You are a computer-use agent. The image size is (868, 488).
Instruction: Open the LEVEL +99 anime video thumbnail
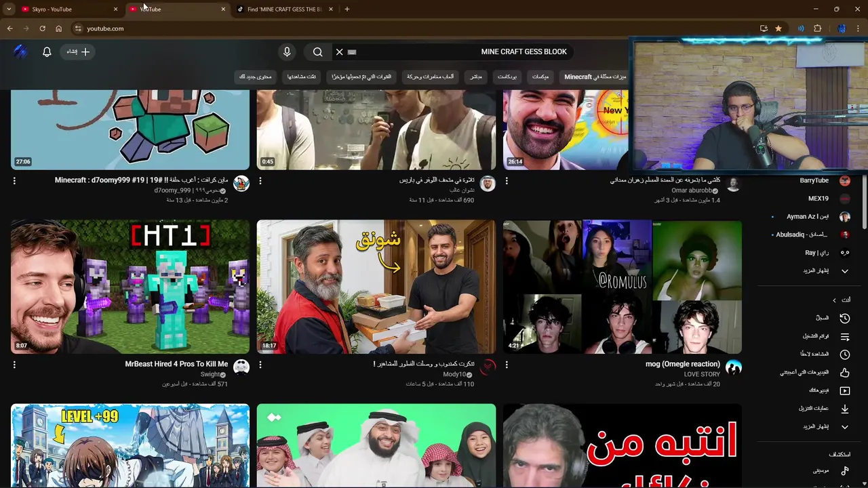(130, 445)
